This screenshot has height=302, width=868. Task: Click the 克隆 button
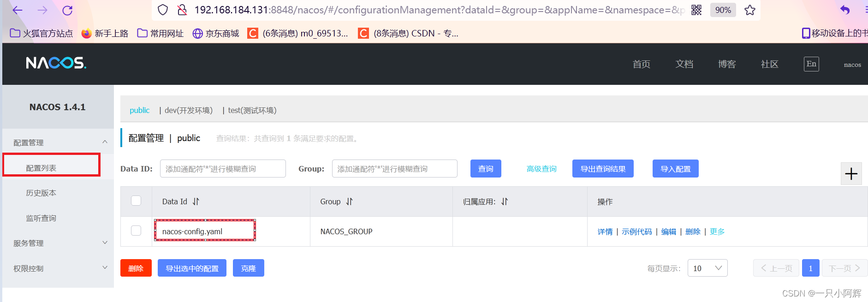[249, 268]
